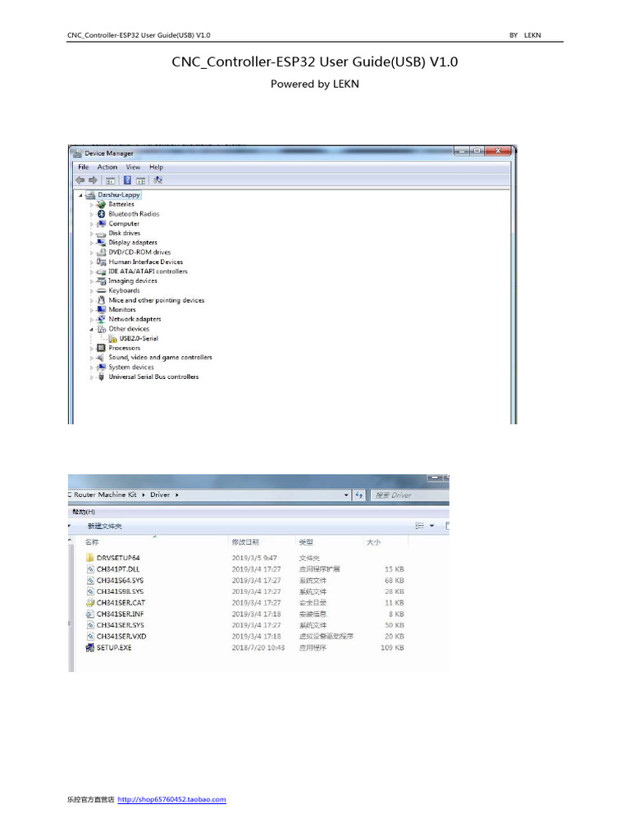630x840 pixels.
Task: Click the 109 KB size of SETUP.EXE
Action: [x=392, y=648]
